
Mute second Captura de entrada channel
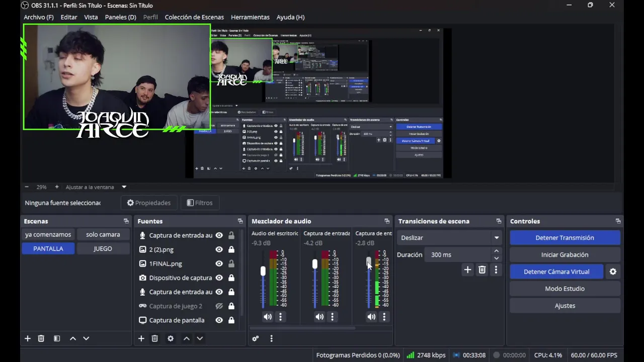click(319, 317)
